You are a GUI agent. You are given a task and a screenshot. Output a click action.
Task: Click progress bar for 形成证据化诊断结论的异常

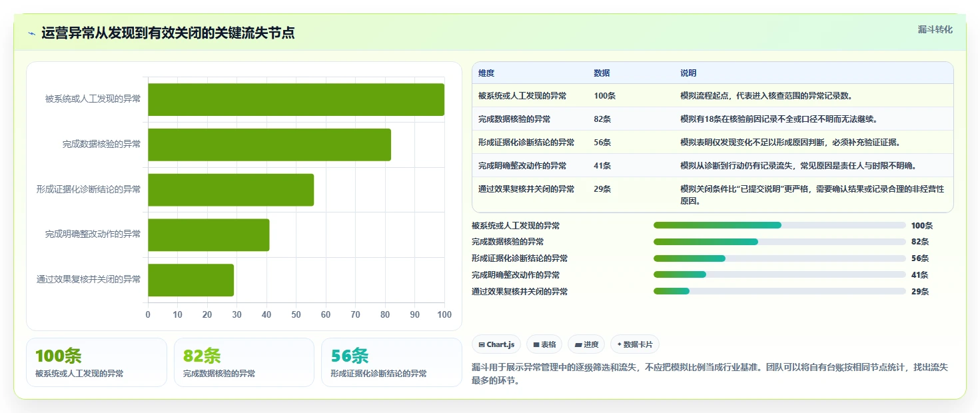pos(779,258)
